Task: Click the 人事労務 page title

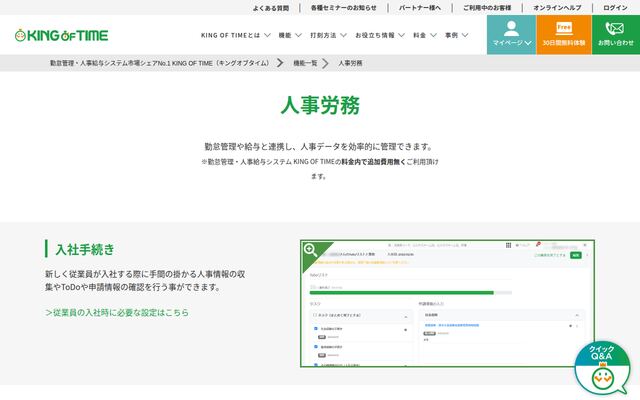Action: 320,105
